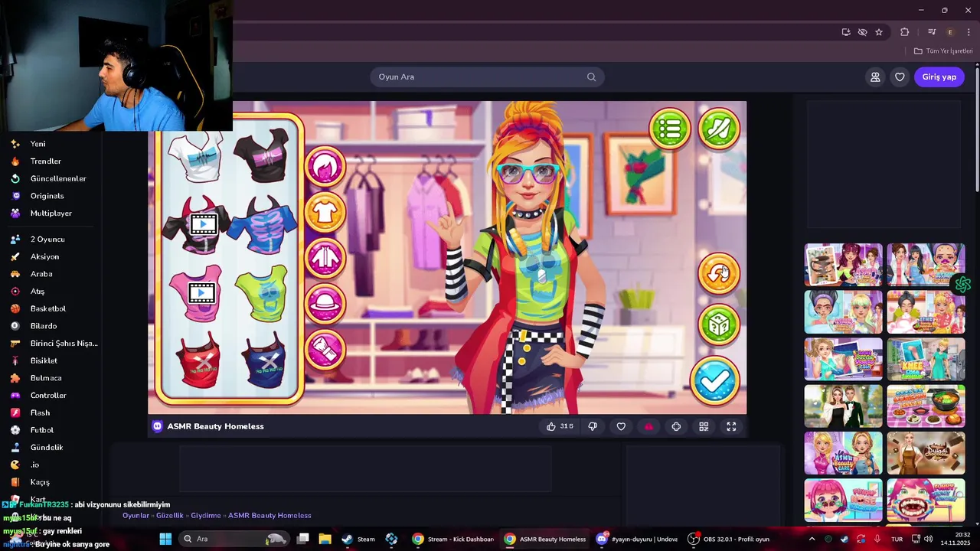Pick the lime green skull tee
This screenshot has height=551, width=980.
click(x=262, y=293)
